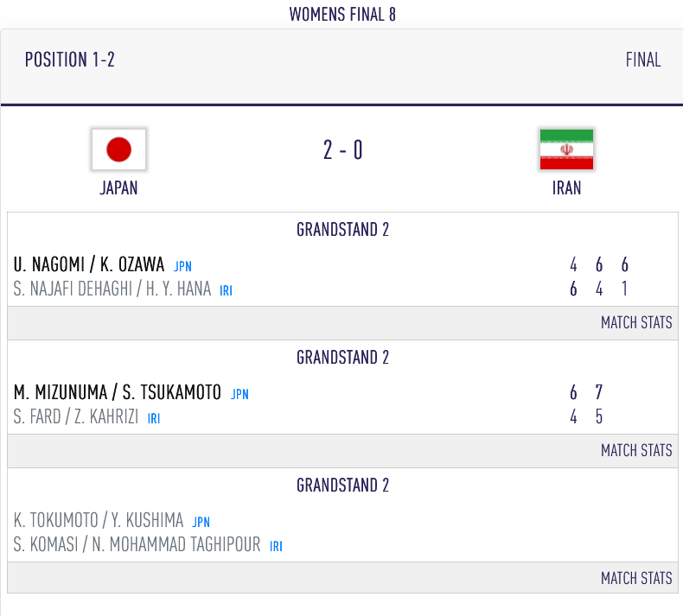Select S. Komasi / N. Mohammad Taghipour pair

pyautogui.click(x=137, y=545)
